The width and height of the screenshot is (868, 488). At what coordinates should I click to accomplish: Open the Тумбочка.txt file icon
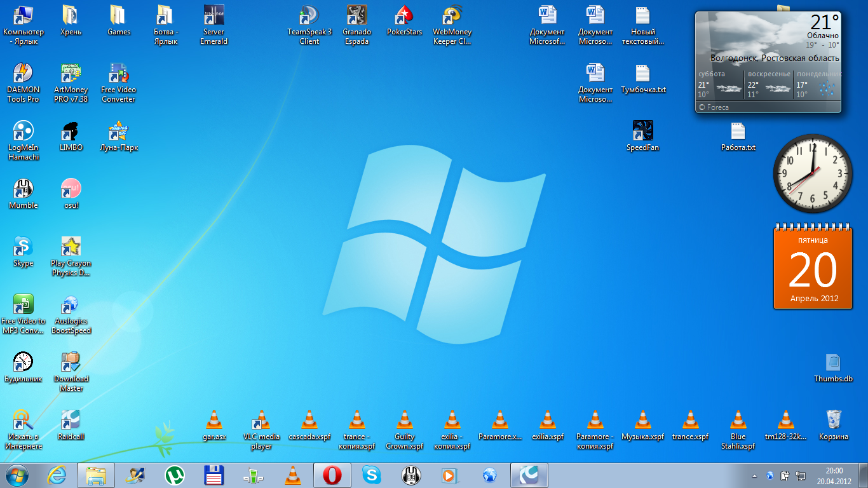(642, 79)
